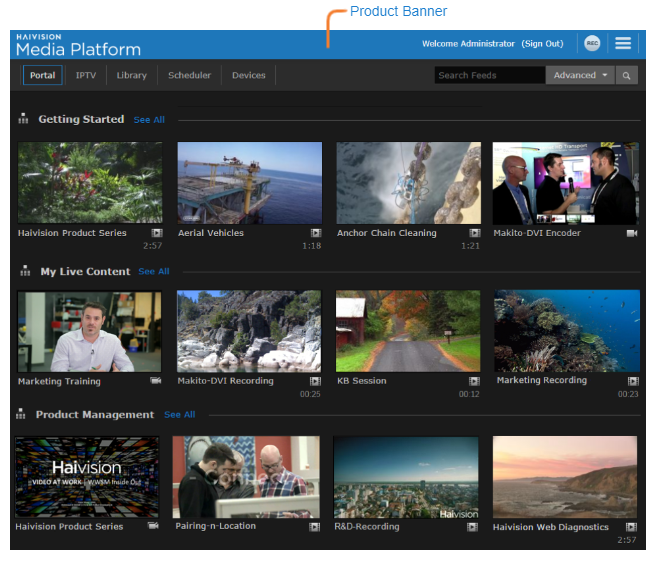Click the Sign Out link
This screenshot has height=570, width=665.
point(543,44)
